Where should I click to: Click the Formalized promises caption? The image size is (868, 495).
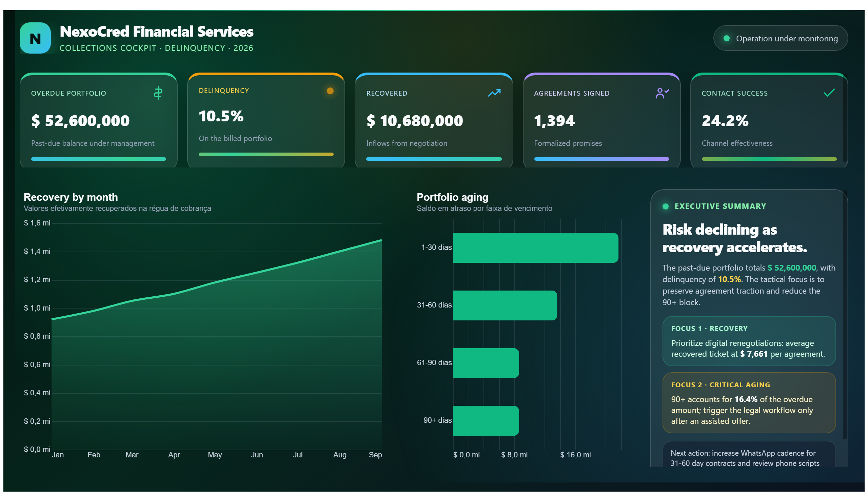pyautogui.click(x=568, y=143)
